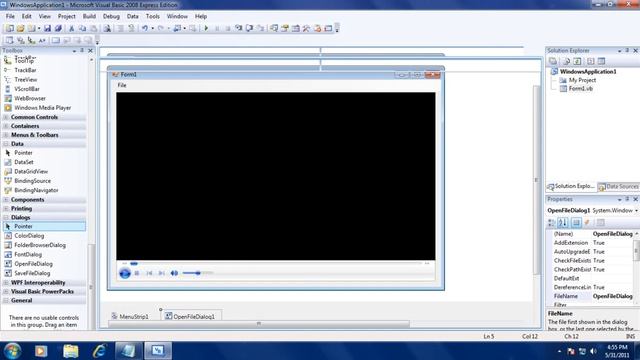Select the FontDialog toolbox control
This screenshot has height=360, width=640.
point(28,255)
